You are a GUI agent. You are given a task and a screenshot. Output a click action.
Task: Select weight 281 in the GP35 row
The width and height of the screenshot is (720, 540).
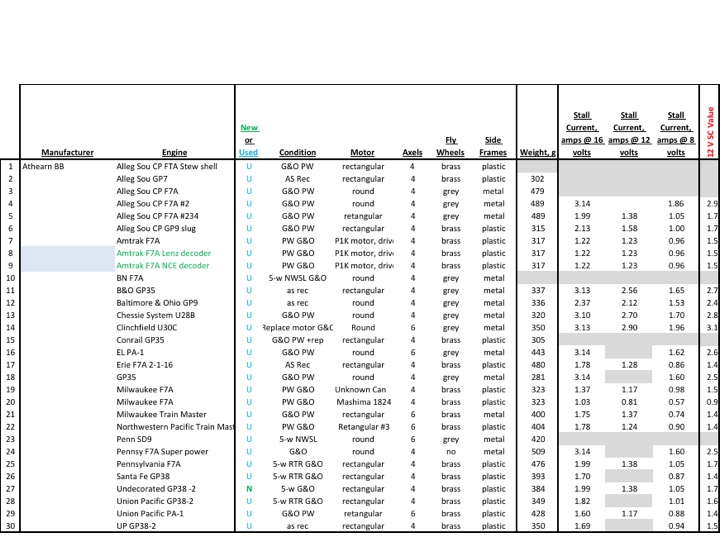click(x=538, y=377)
